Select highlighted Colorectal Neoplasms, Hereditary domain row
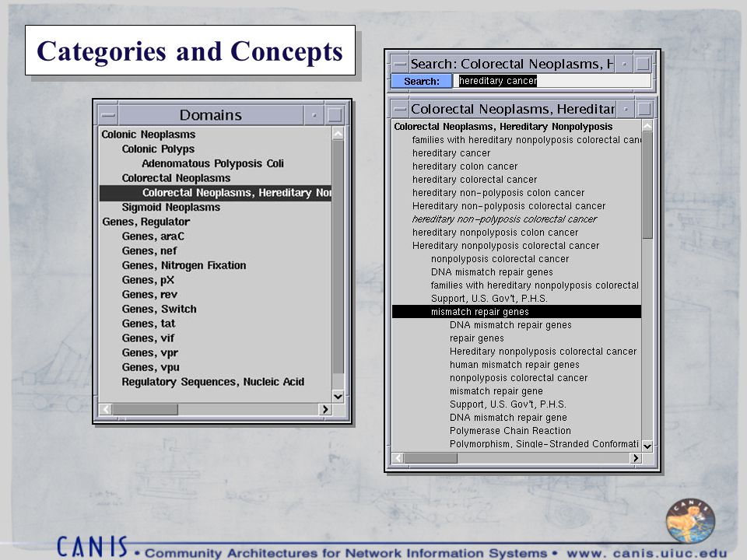 tap(216, 192)
